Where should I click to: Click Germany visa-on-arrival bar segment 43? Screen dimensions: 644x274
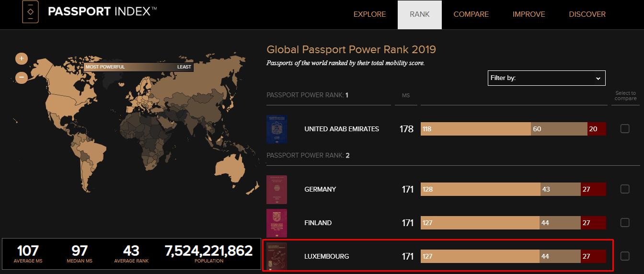point(561,189)
